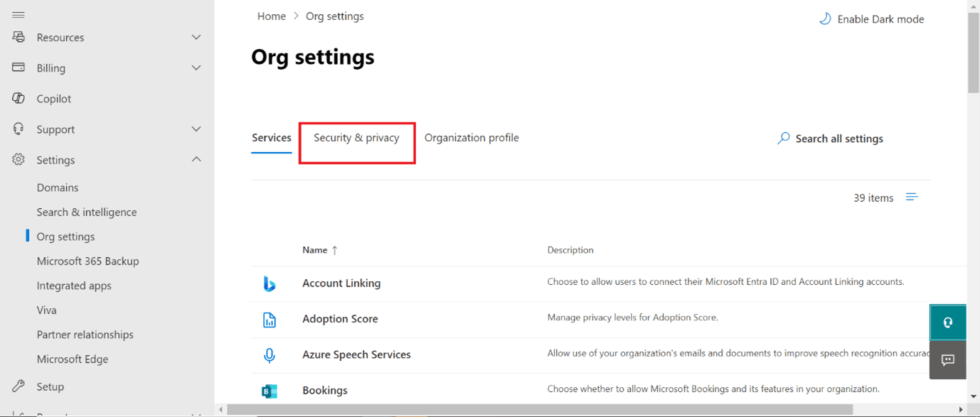
Task: Click the Adoption Score bar-chart icon
Action: pos(270,319)
